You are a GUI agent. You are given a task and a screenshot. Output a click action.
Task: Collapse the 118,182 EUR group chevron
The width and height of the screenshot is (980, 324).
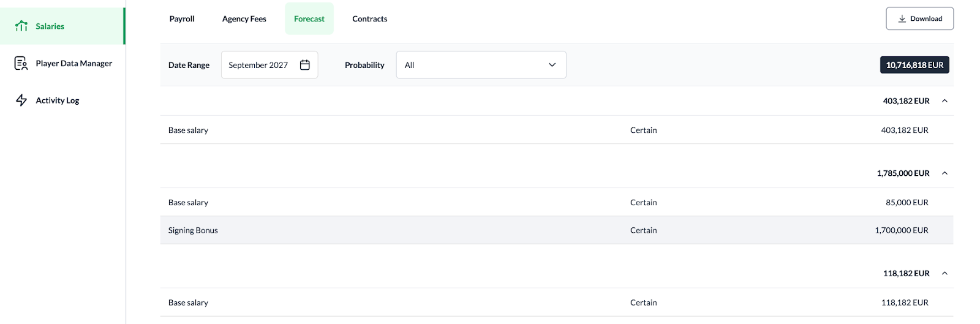click(944, 273)
